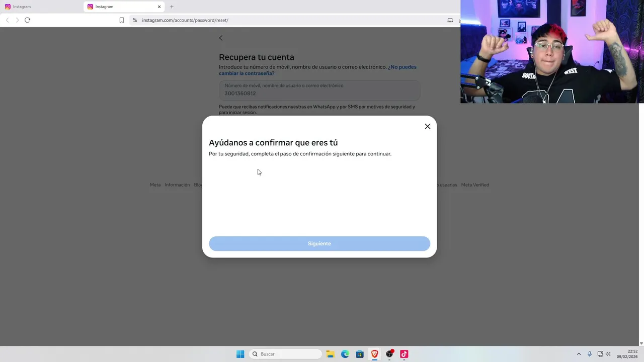Click the browser forward arrow
644x362 pixels.
tap(17, 20)
